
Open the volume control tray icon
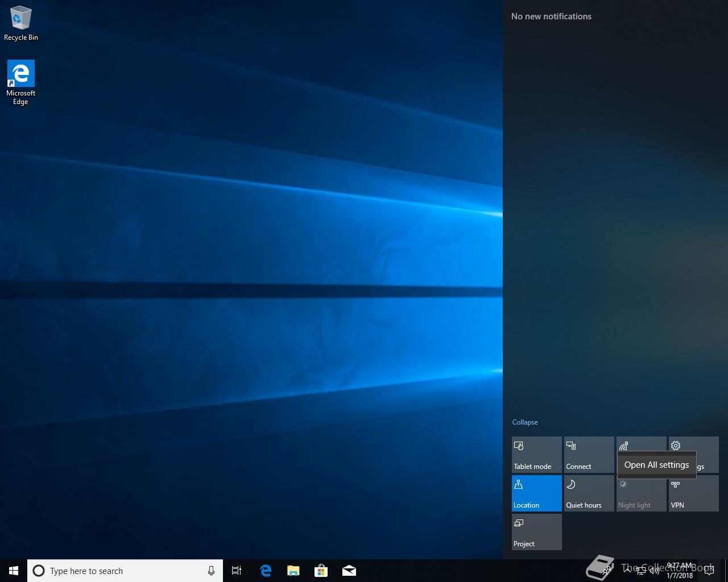(x=655, y=571)
